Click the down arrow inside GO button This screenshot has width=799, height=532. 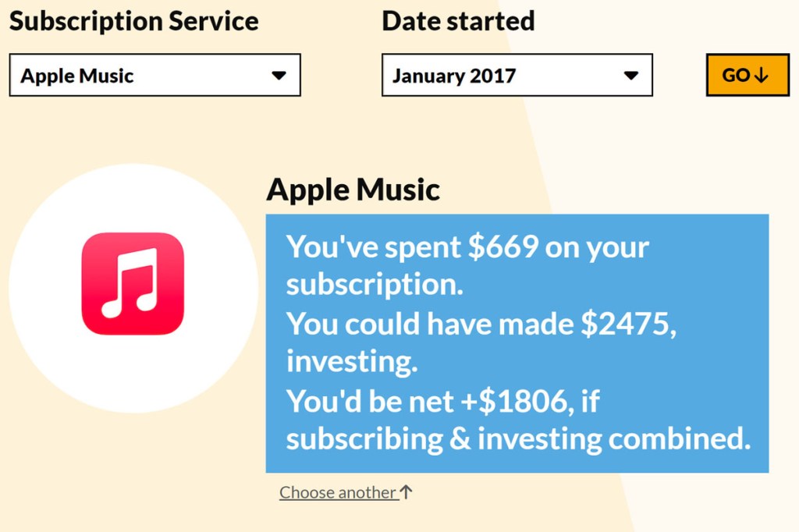[x=762, y=76]
